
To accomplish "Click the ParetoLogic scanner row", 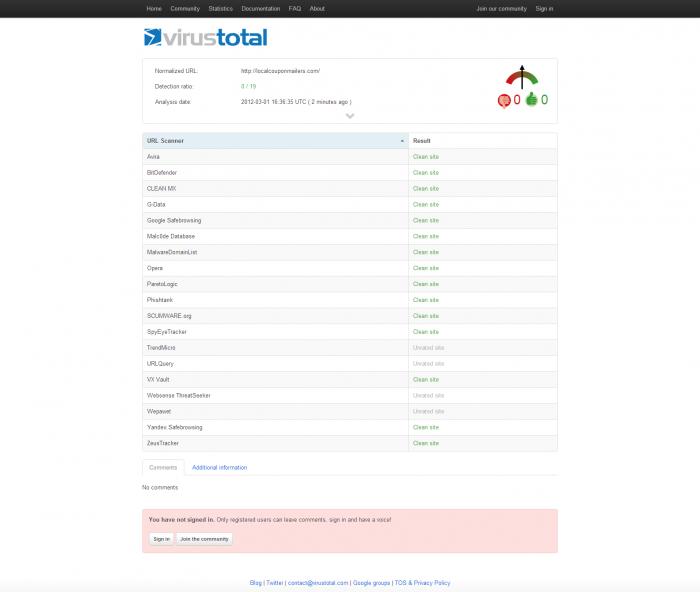I will click(x=350, y=284).
